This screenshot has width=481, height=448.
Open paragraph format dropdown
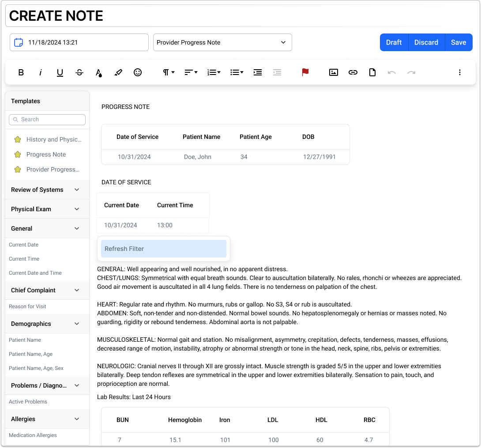coord(169,72)
